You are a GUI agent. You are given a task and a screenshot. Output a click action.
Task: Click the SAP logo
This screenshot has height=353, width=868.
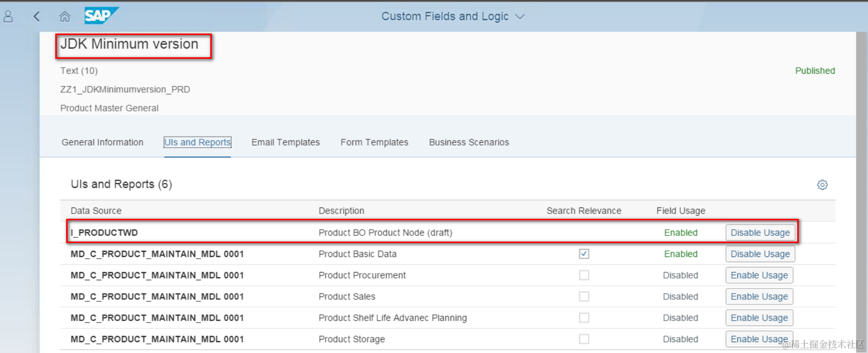101,15
